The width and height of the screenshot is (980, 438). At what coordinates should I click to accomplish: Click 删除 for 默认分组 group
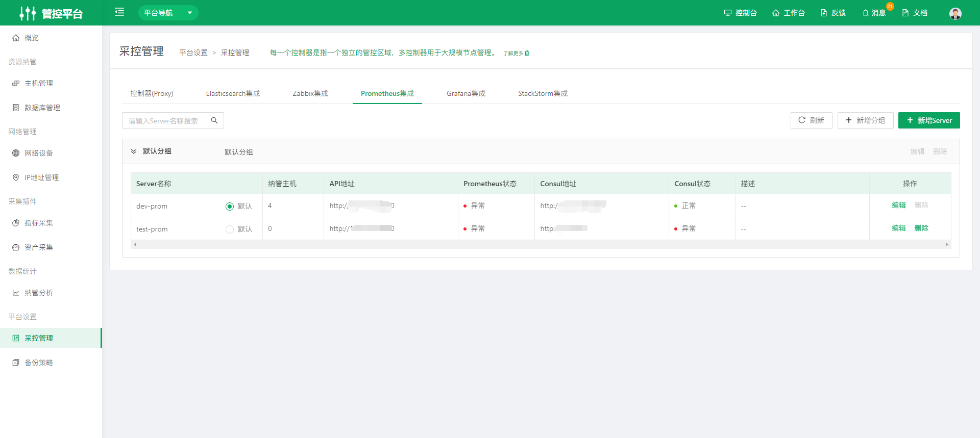point(940,151)
